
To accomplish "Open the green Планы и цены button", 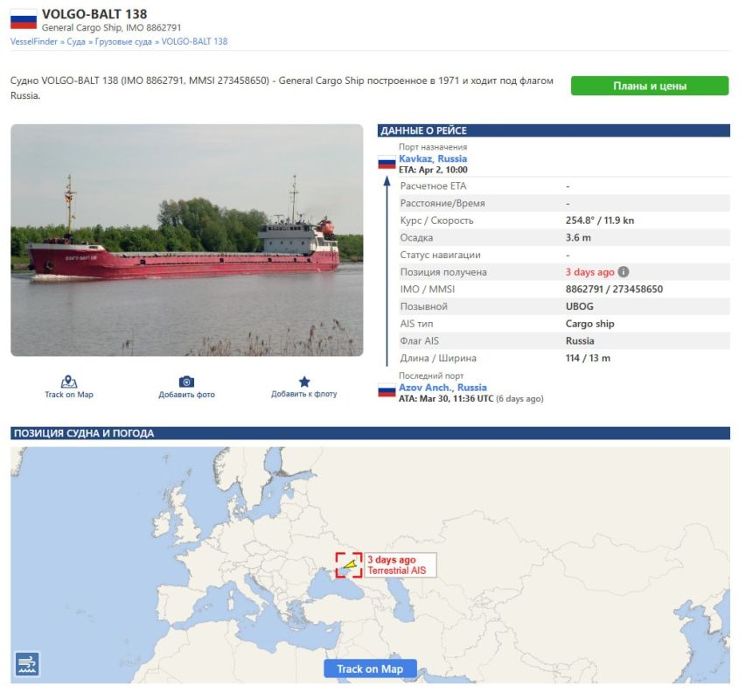I will pos(649,86).
